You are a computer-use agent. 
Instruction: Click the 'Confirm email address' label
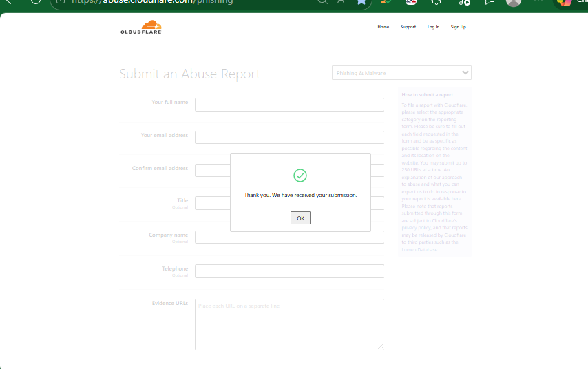click(x=160, y=168)
